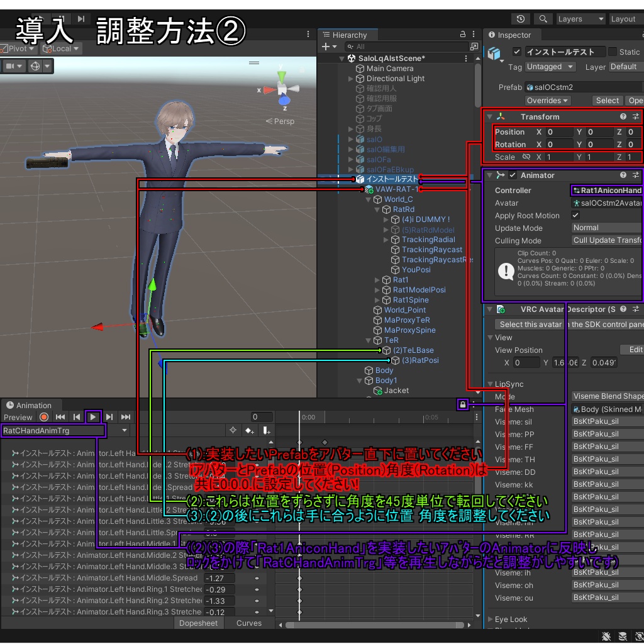The image size is (644, 644).
Task: Click the Add event icon in Animation
Action: click(x=267, y=430)
